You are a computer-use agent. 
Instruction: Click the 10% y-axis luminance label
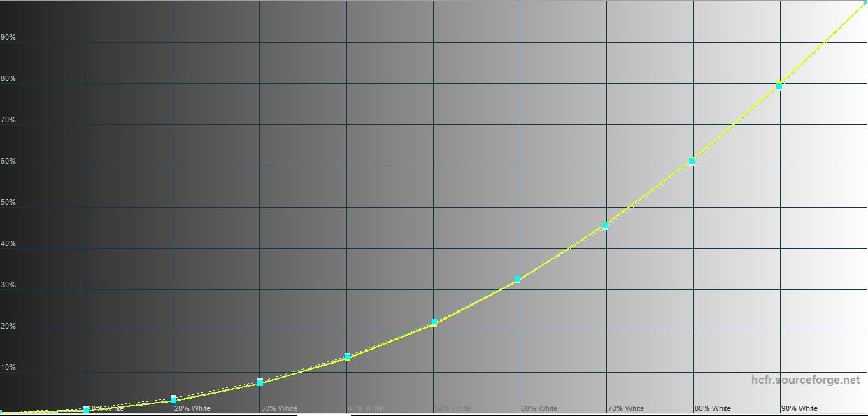[8, 368]
